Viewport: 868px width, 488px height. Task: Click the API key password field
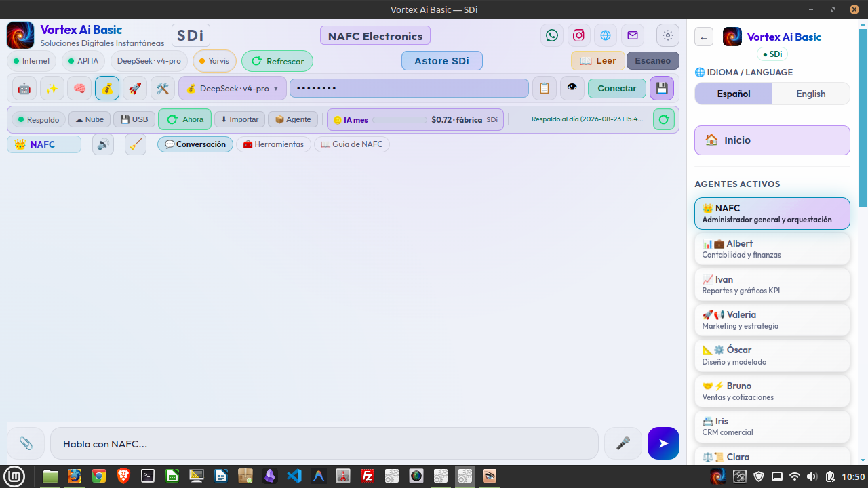[x=409, y=88]
